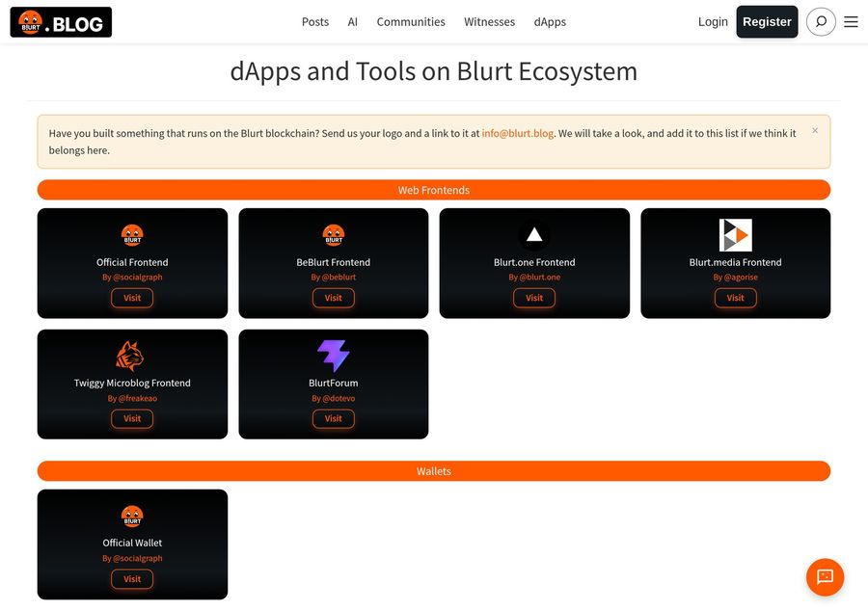Select dApps navigation item
Image resolution: width=868 pixels, height=610 pixels.
coord(550,22)
